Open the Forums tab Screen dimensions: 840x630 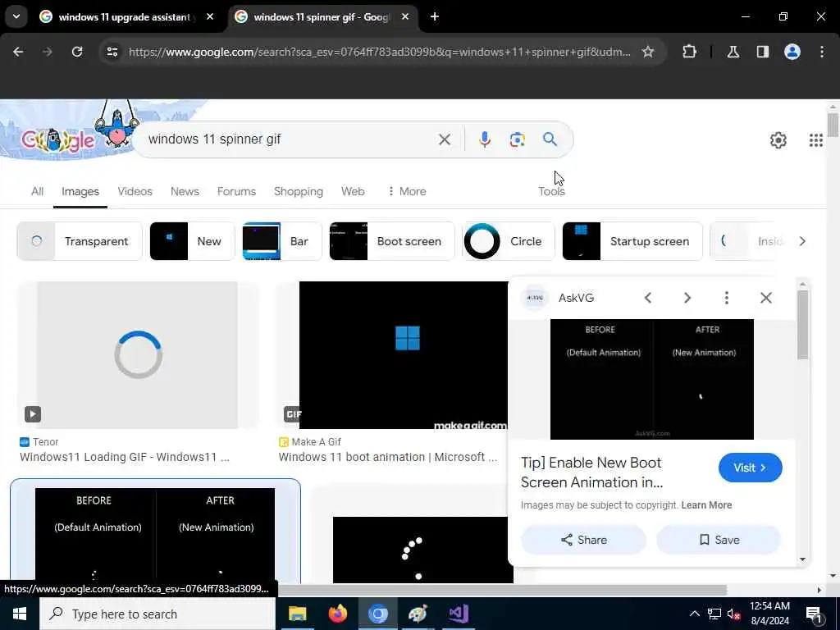[x=236, y=191]
